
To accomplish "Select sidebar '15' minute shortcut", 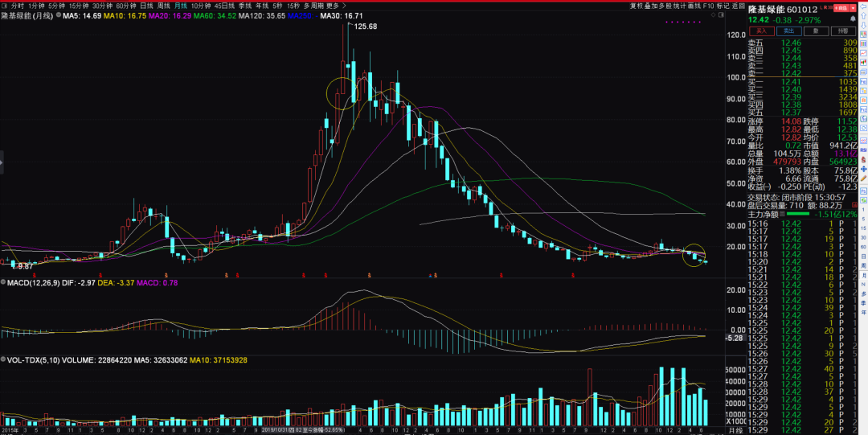I will (863, 228).
